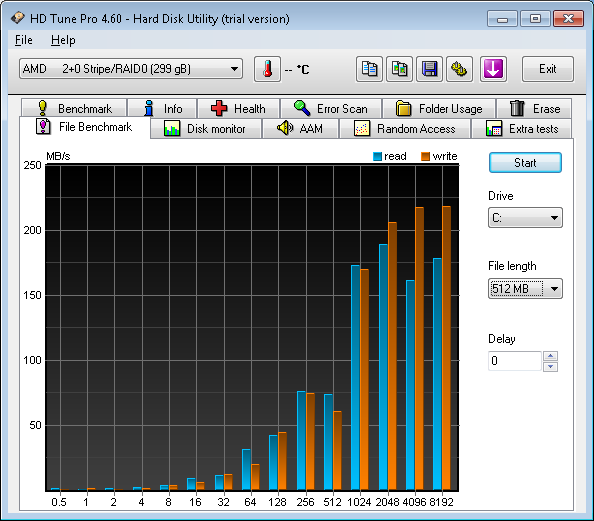This screenshot has height=521, width=594.
Task: Click into the Delay input field
Action: tap(514, 361)
